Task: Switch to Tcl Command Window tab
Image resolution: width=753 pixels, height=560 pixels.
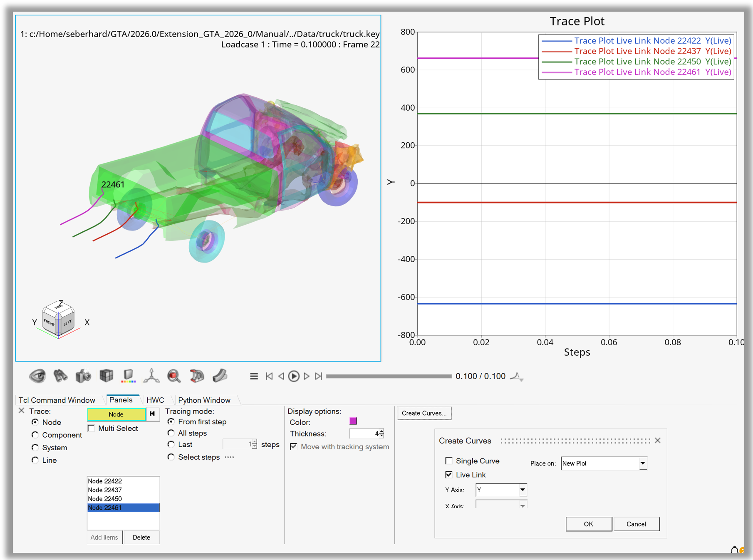Action: 57,400
